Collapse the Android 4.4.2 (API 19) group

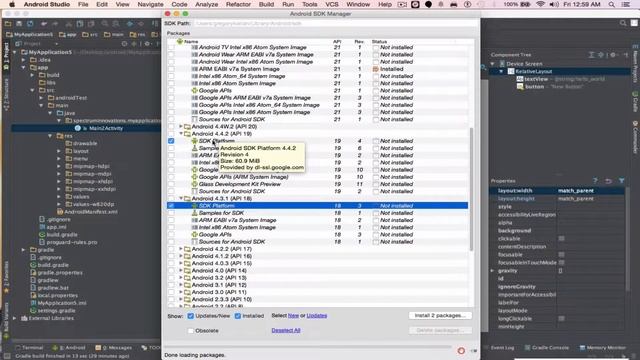pyautogui.click(x=181, y=133)
